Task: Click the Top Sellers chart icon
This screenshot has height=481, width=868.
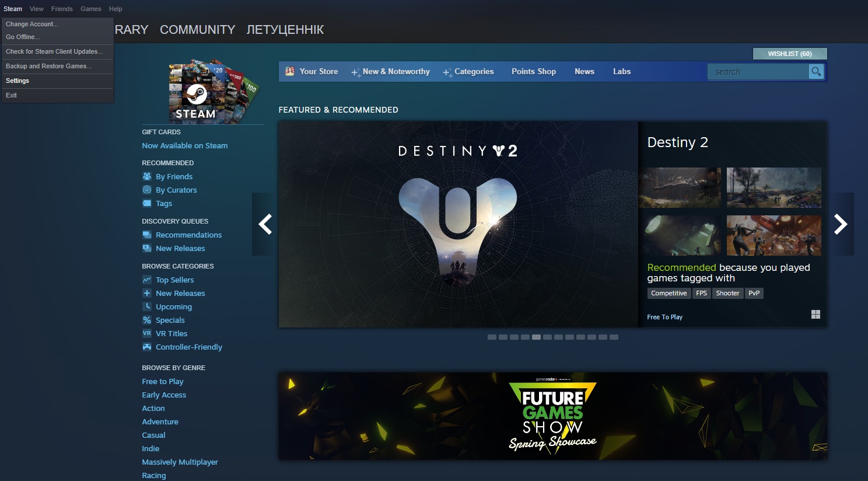Action: tap(147, 280)
